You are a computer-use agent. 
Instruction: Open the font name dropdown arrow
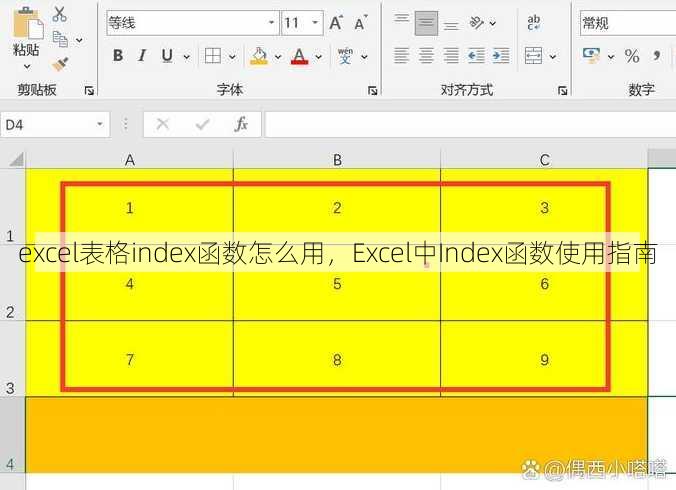pyautogui.click(x=271, y=22)
